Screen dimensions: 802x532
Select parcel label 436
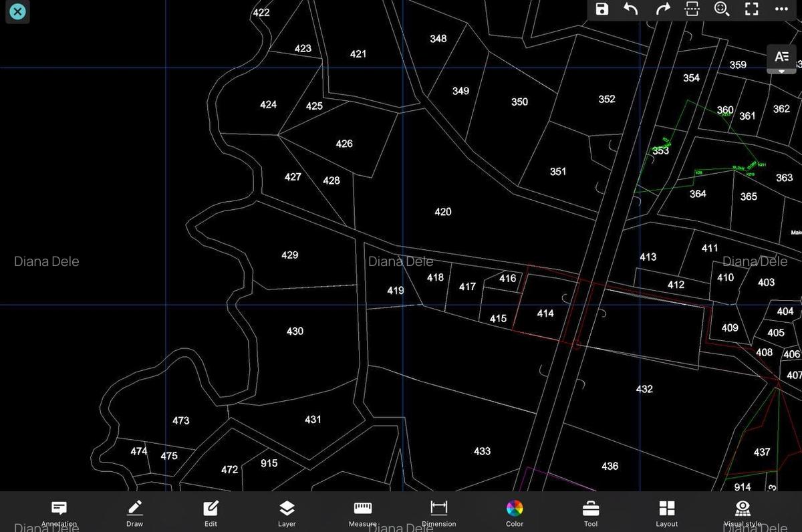coord(610,467)
